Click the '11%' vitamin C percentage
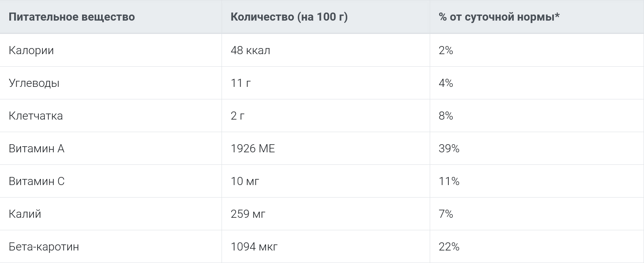The image size is (644, 263). tap(449, 181)
